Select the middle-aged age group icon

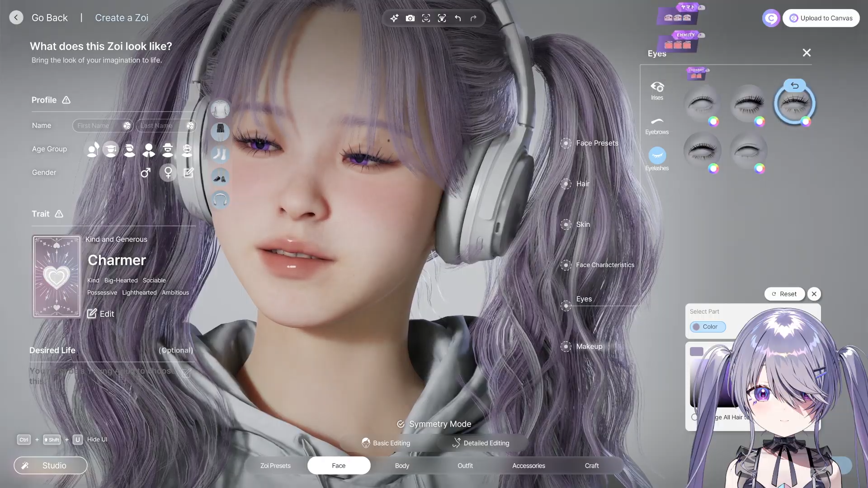coord(168,150)
